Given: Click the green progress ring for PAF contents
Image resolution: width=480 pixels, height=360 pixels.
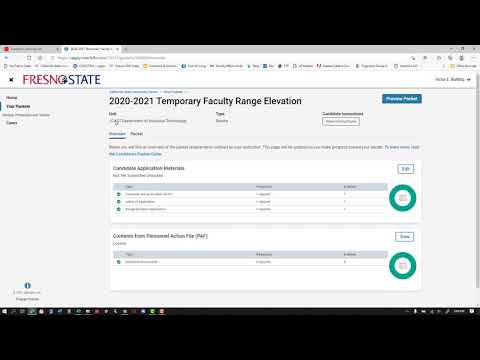Looking at the screenshot, I should (x=403, y=266).
